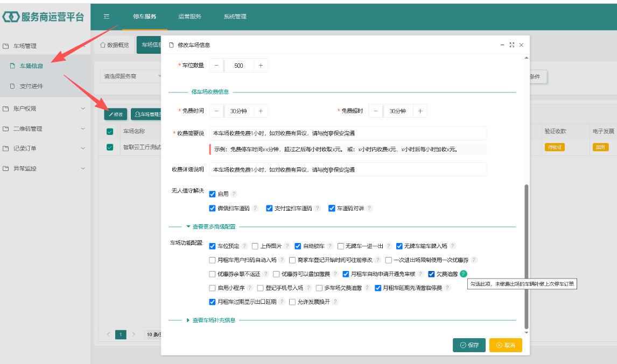Open the 系统管理 top tab
This screenshot has width=617, height=364.
coord(235,17)
